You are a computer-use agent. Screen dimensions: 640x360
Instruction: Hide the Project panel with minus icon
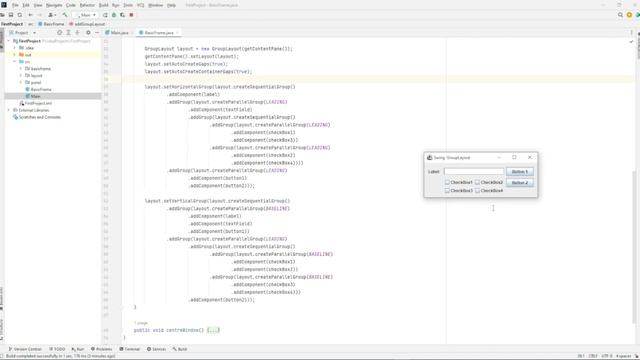point(97,33)
